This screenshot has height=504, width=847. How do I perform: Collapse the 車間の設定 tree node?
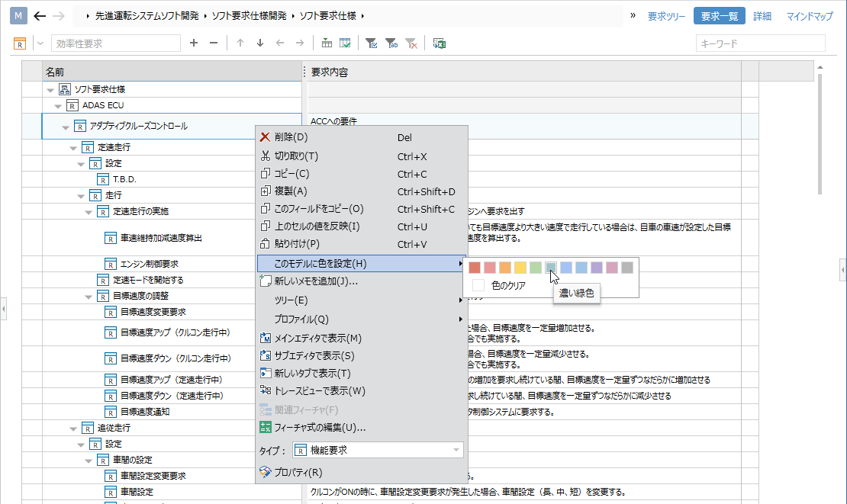click(x=88, y=461)
